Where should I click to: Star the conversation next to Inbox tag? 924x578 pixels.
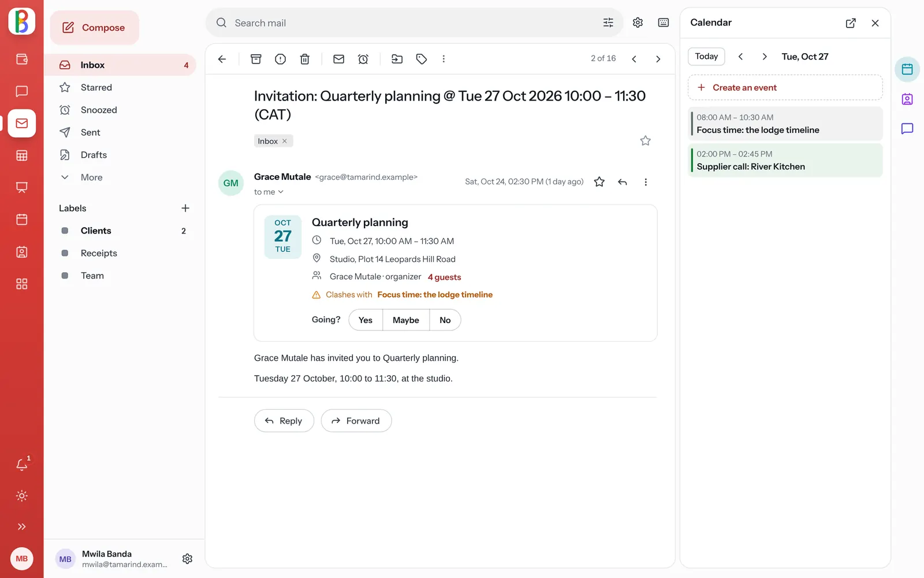click(646, 140)
